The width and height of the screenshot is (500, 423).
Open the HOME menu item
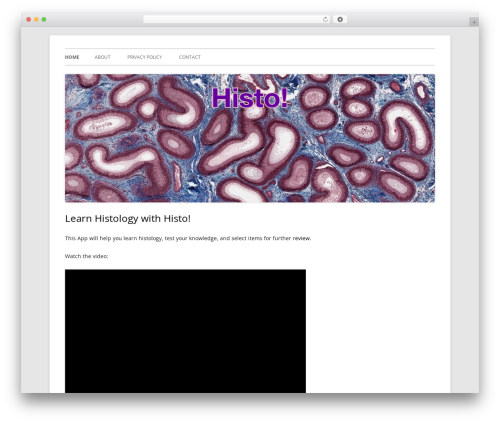pyautogui.click(x=72, y=57)
